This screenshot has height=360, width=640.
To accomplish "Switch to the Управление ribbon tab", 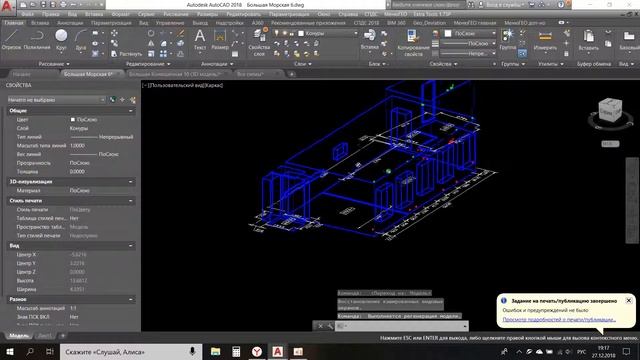I will click(170, 23).
